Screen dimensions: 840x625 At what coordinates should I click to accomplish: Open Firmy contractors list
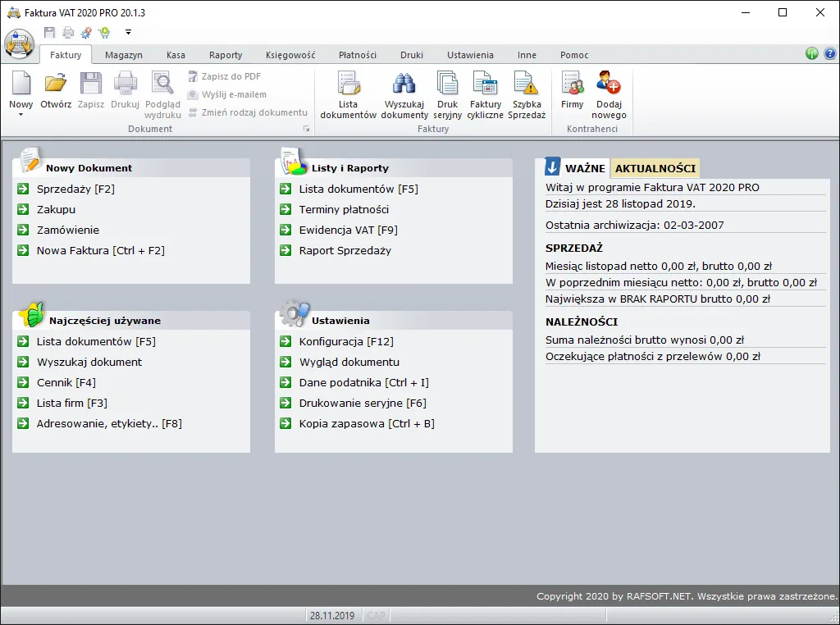tap(572, 85)
